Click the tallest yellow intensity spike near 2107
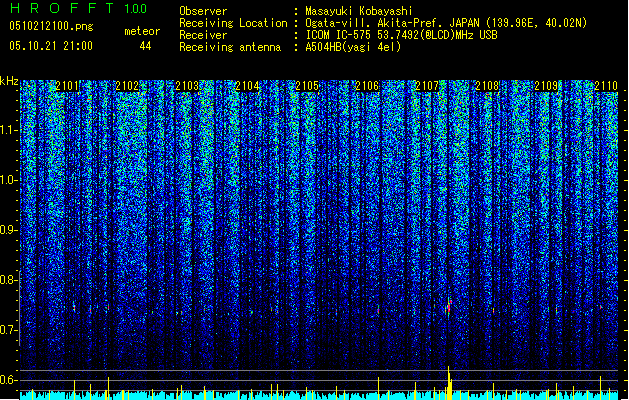 click(x=449, y=383)
